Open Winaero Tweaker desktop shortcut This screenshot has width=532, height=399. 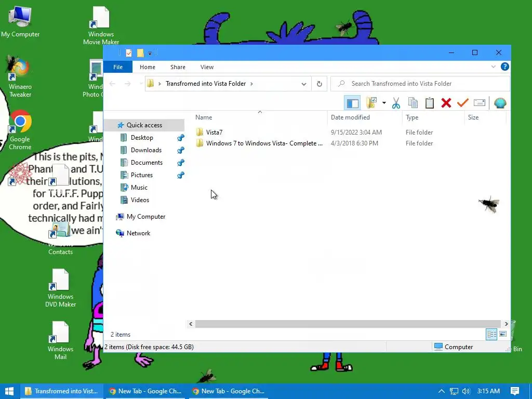click(x=20, y=78)
